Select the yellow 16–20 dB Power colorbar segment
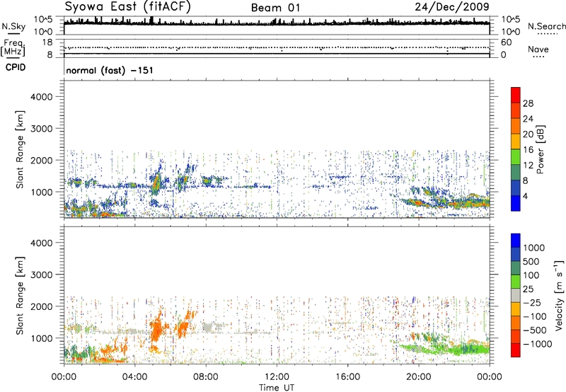 (x=516, y=141)
